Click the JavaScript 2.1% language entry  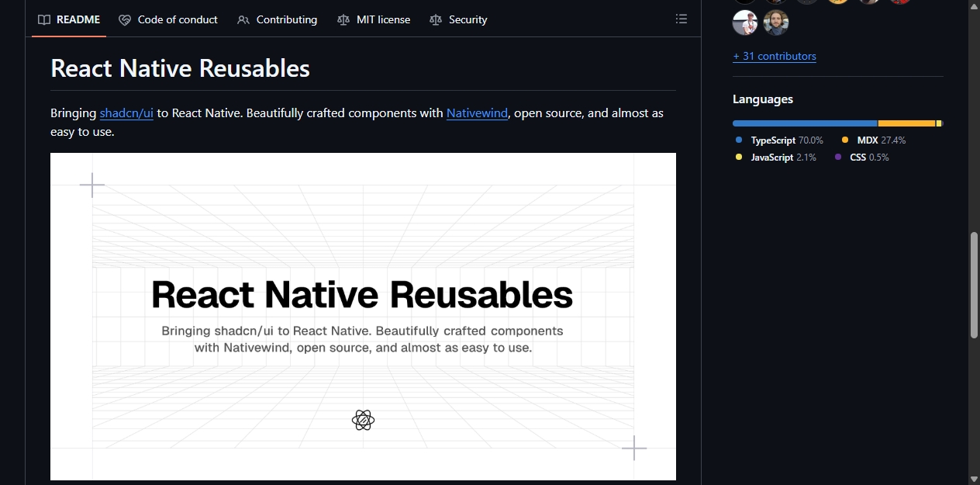pos(775,158)
